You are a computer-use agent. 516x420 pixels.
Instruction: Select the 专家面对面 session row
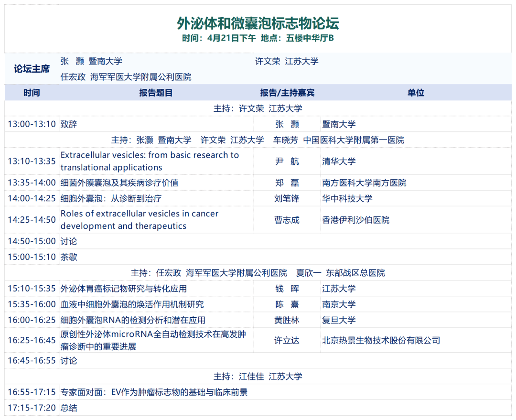(x=154, y=392)
